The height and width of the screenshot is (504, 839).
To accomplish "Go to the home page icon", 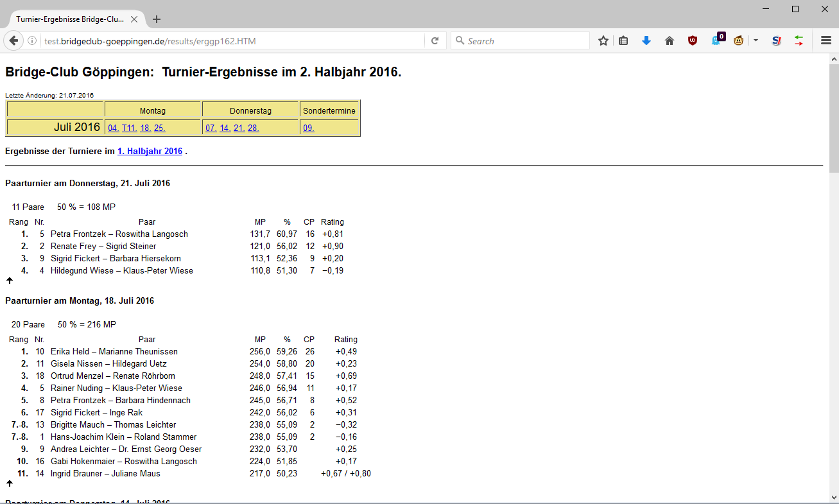I will [x=670, y=40].
